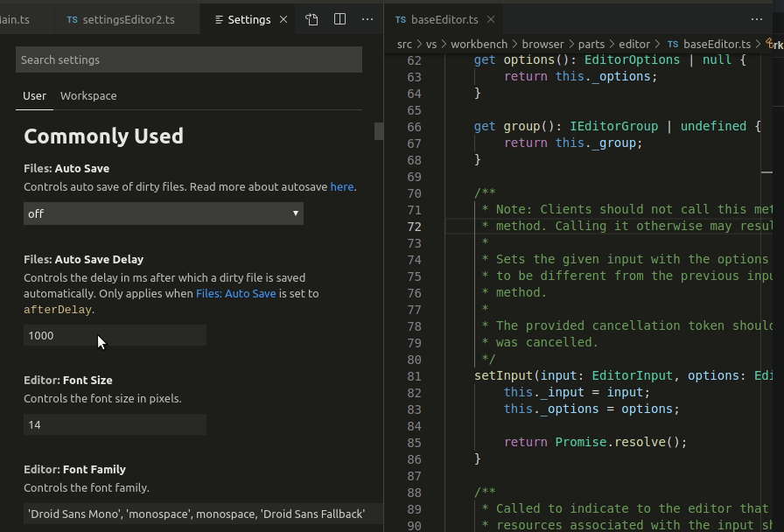Click the Search settings input box

(x=188, y=59)
